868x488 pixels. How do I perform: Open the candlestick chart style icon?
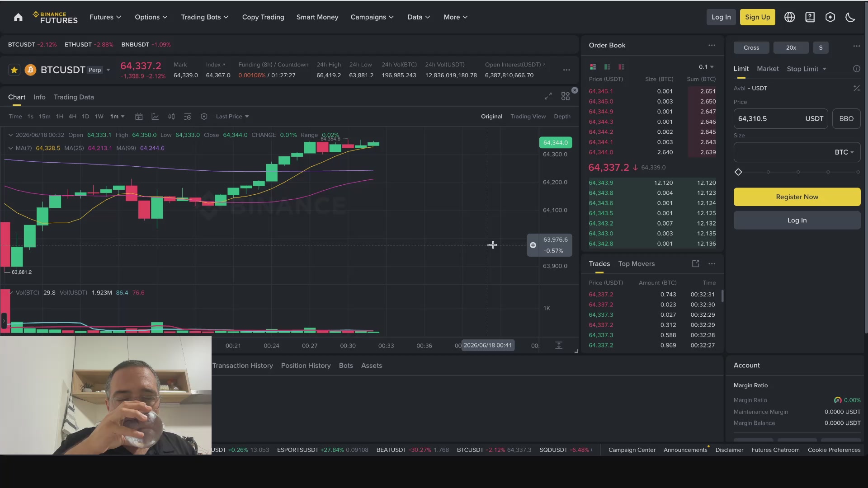171,117
